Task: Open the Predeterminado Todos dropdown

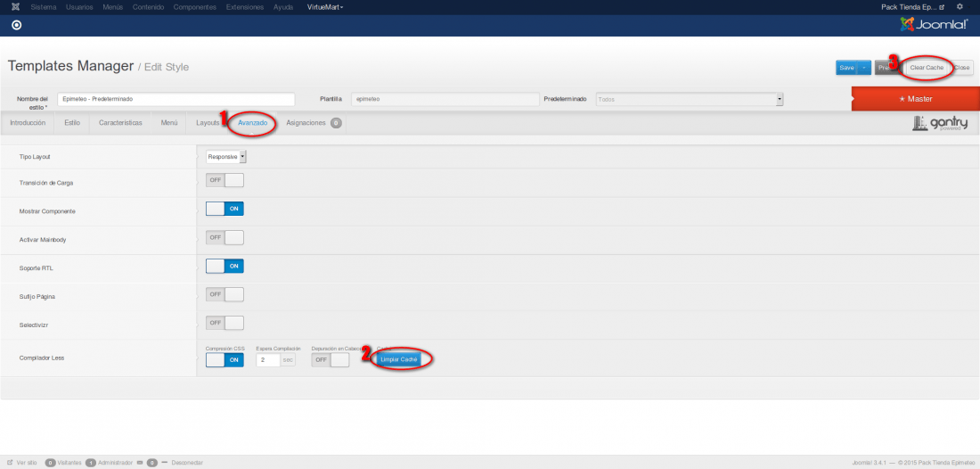Action: click(690, 100)
